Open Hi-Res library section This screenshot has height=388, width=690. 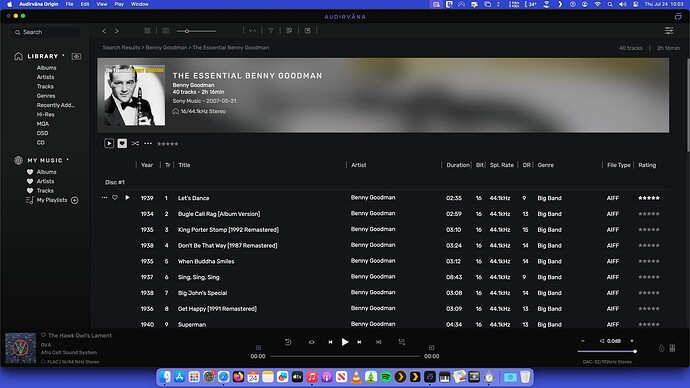tap(45, 114)
